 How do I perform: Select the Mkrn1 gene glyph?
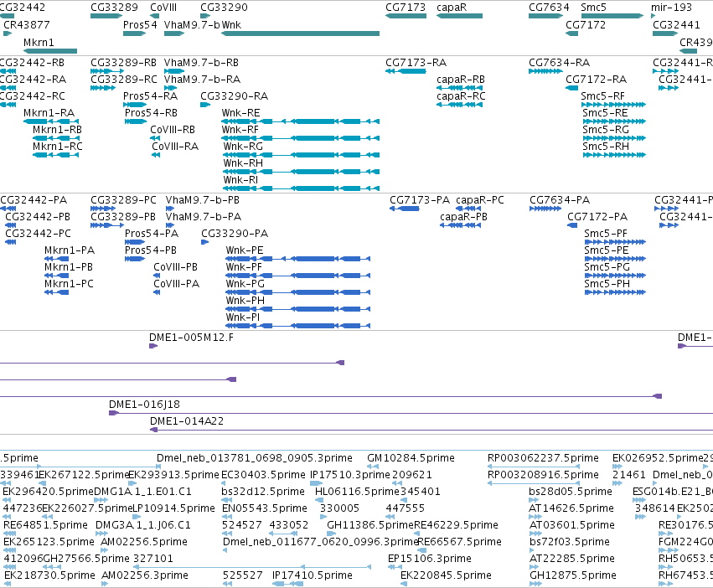point(50,50)
